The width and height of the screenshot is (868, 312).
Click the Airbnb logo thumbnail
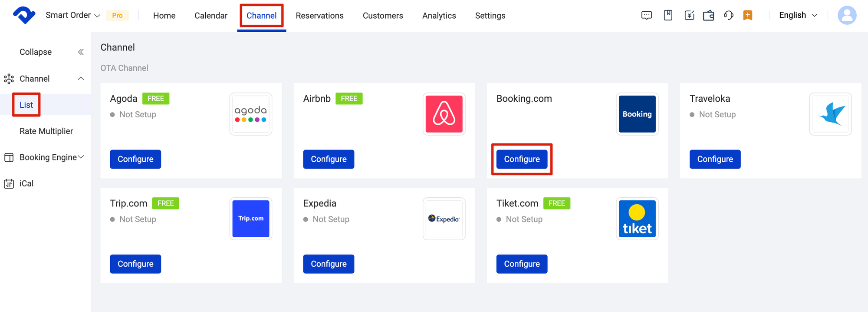pyautogui.click(x=444, y=114)
